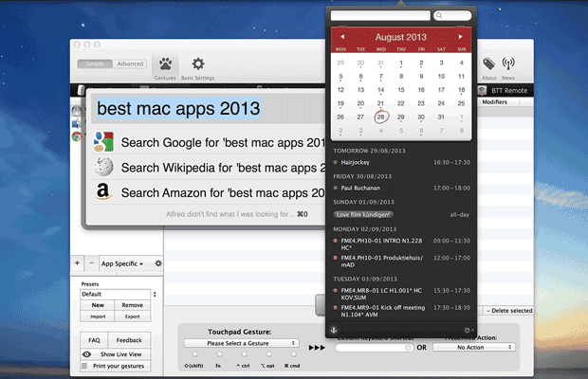The height and width of the screenshot is (379, 588).
Task: Open Basic Settings gear icon
Action: coord(198,63)
